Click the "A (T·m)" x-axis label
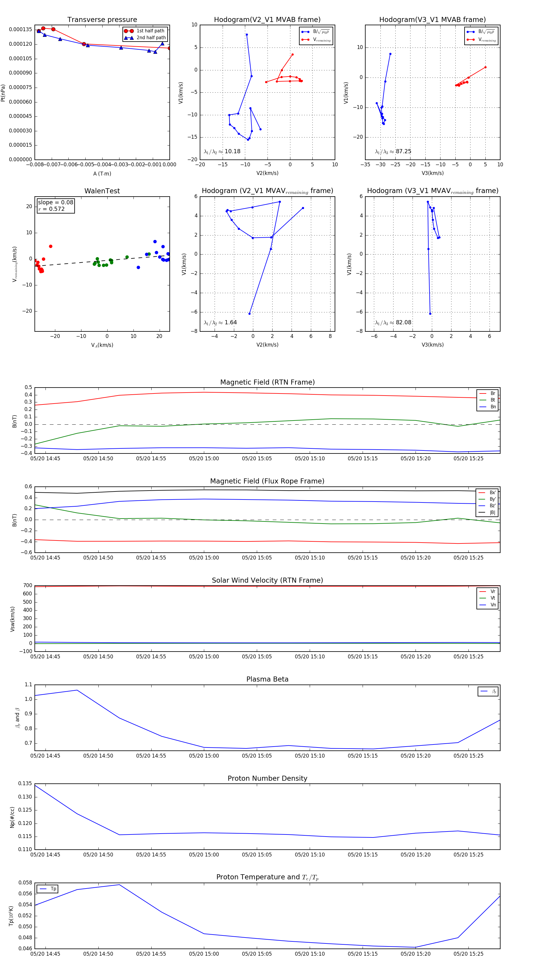This screenshot has width=535, height=980. (x=102, y=173)
